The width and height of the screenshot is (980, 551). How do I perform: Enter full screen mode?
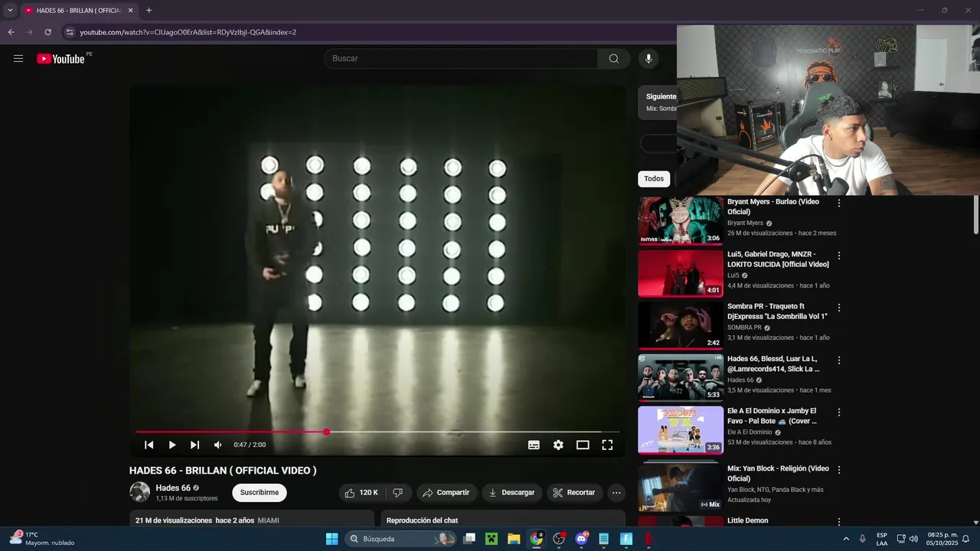[x=607, y=445]
